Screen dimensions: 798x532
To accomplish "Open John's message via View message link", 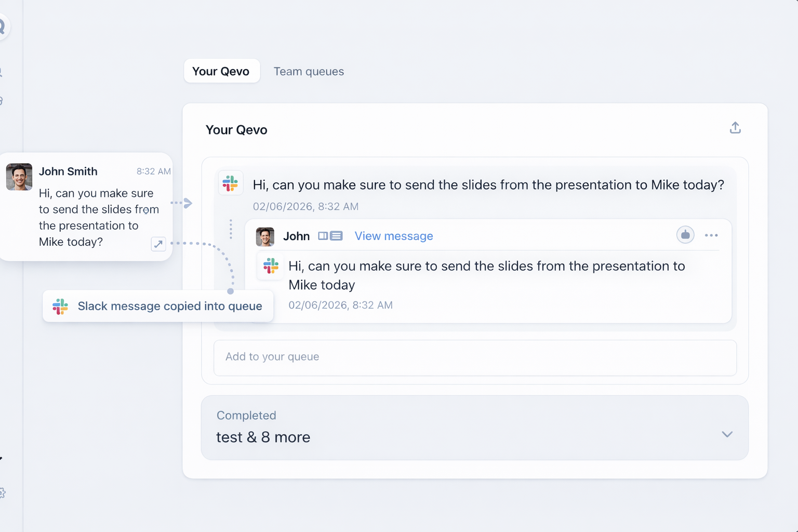I will (x=393, y=236).
